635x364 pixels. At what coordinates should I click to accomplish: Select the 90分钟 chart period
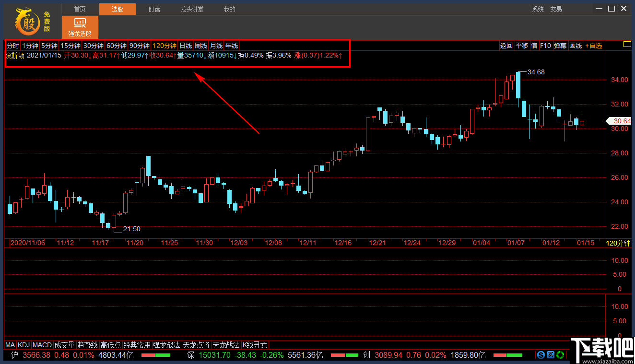tap(140, 46)
